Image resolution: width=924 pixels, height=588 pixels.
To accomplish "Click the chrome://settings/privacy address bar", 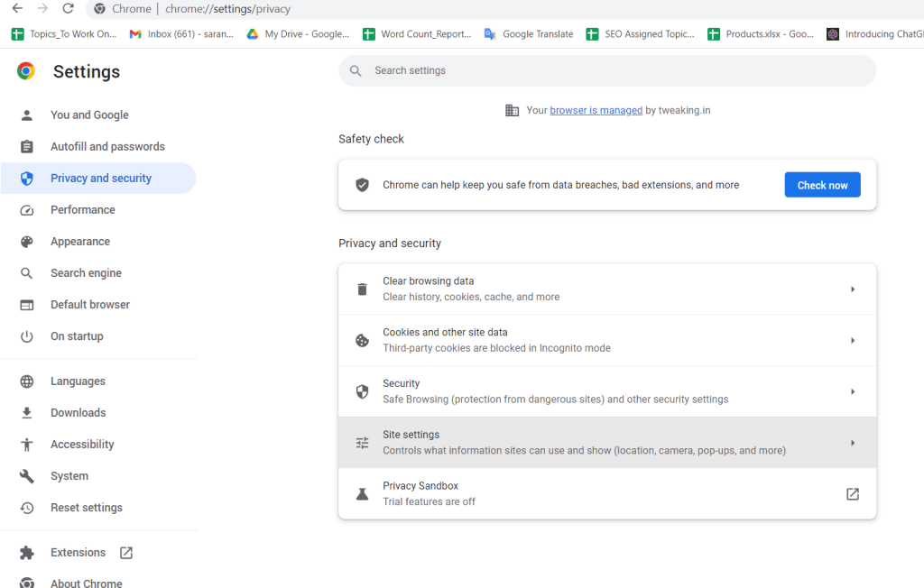I will point(227,9).
